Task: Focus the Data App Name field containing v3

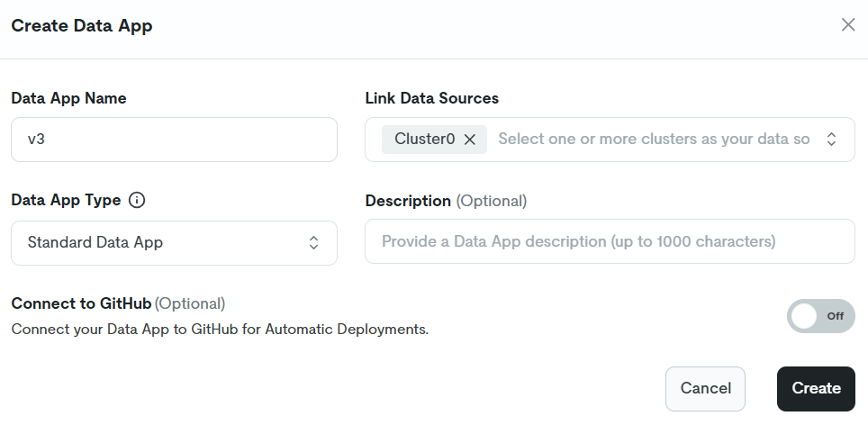Action: [x=174, y=140]
